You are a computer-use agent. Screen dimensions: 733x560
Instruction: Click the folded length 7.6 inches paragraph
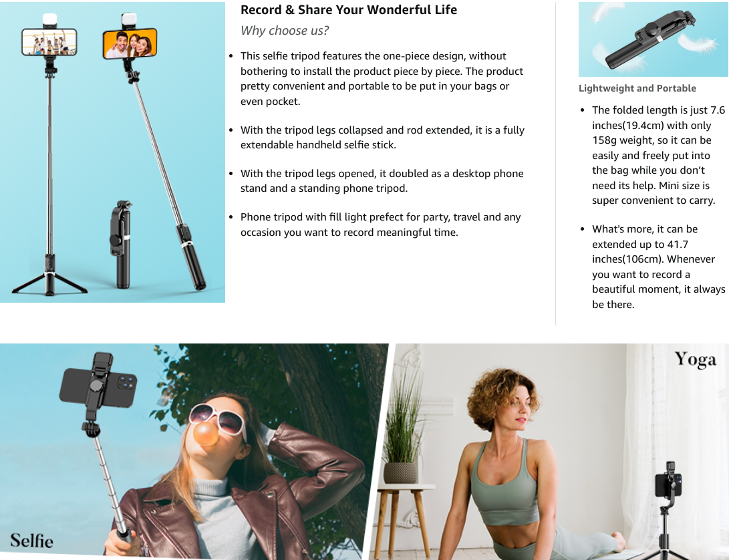click(x=658, y=155)
